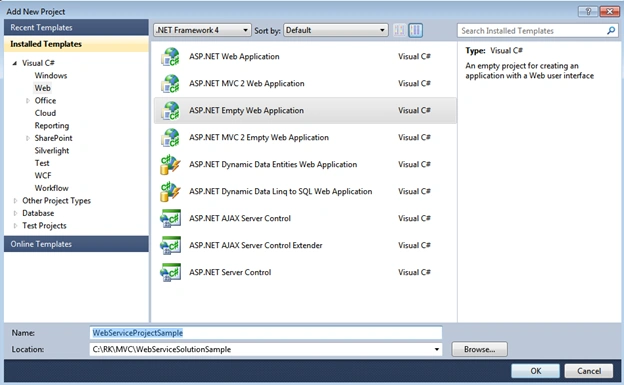Screen dimensions: 624x385
Task: Click the search magnifier icon
Action: (x=611, y=31)
